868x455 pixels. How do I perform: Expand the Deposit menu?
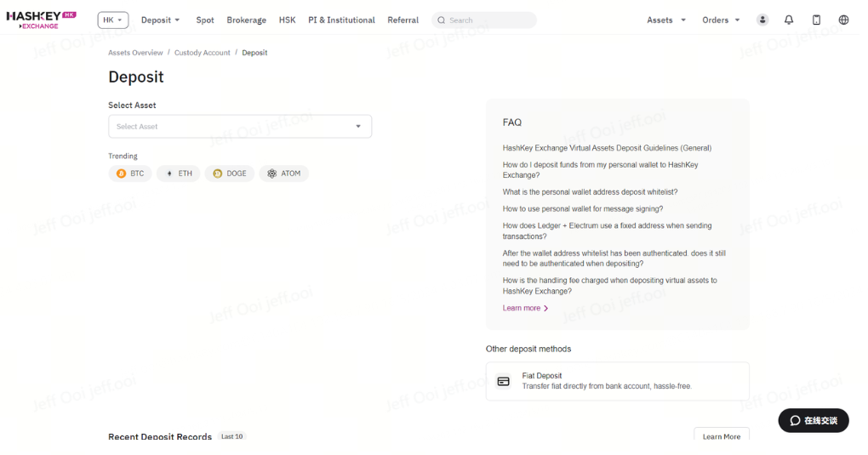[161, 20]
